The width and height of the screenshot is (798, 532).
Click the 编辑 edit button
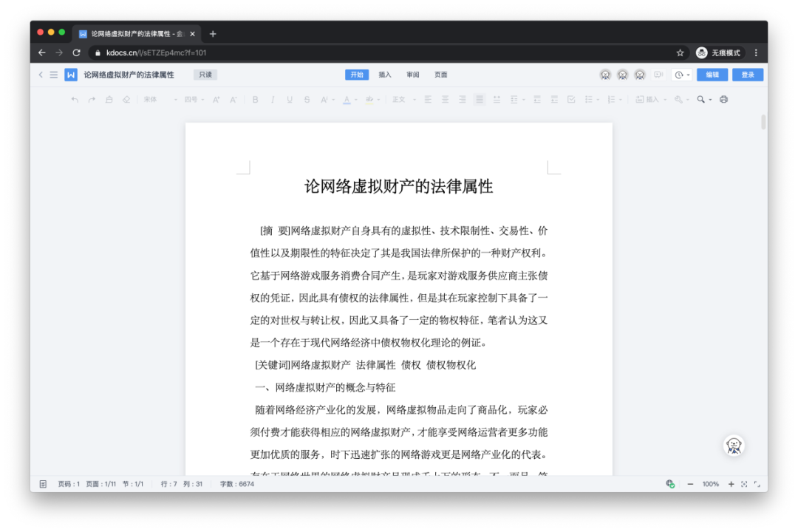click(x=711, y=74)
